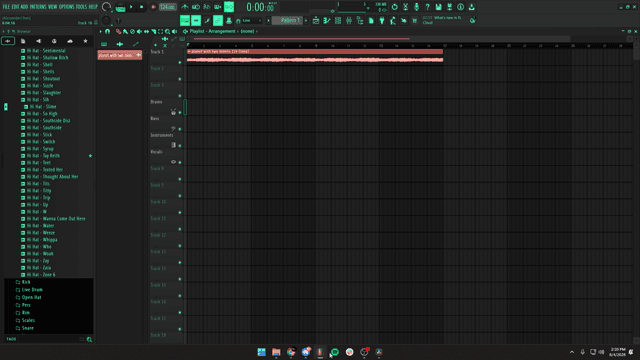640x360 pixels.
Task: Click the undo history circular arrow icon
Action: pos(394,7)
